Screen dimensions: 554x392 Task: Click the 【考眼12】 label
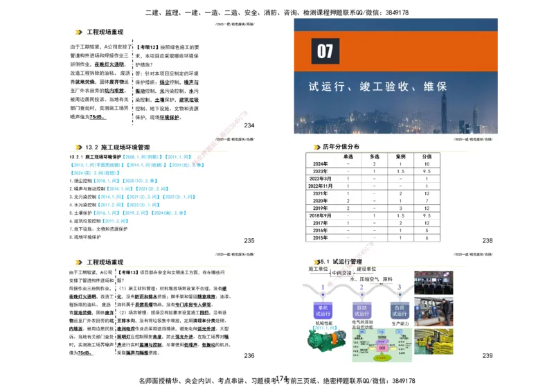click(148, 47)
